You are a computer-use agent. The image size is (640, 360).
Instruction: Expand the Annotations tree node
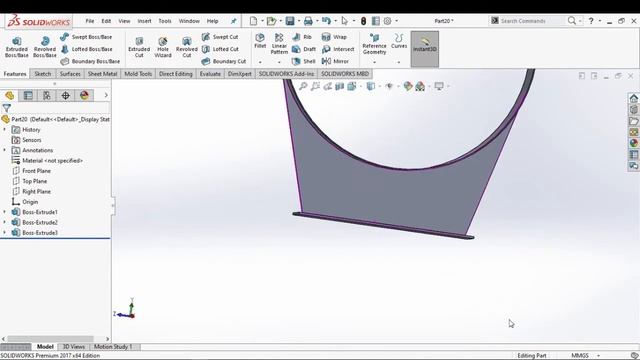pyautogui.click(x=4, y=150)
